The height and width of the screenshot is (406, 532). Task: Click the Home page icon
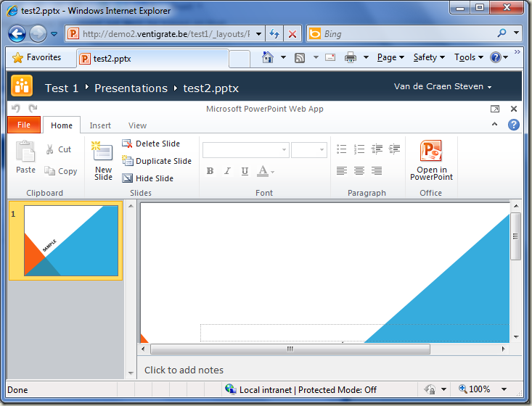[x=268, y=57]
